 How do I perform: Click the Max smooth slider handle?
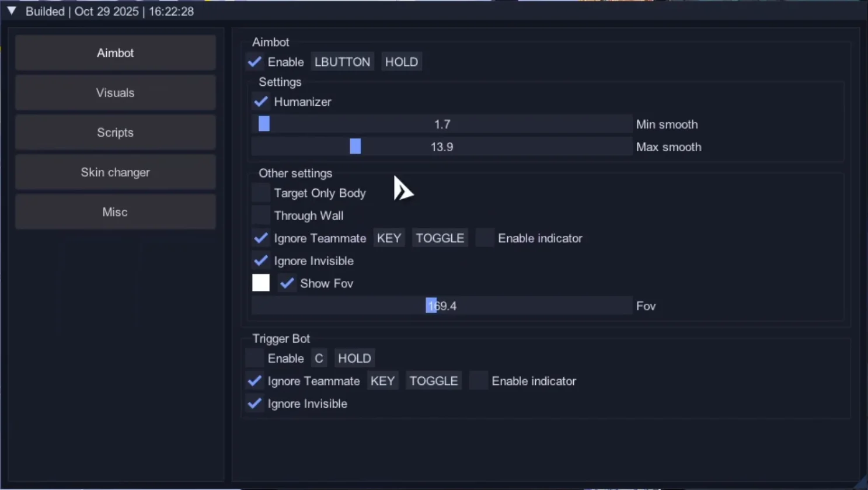pos(355,147)
